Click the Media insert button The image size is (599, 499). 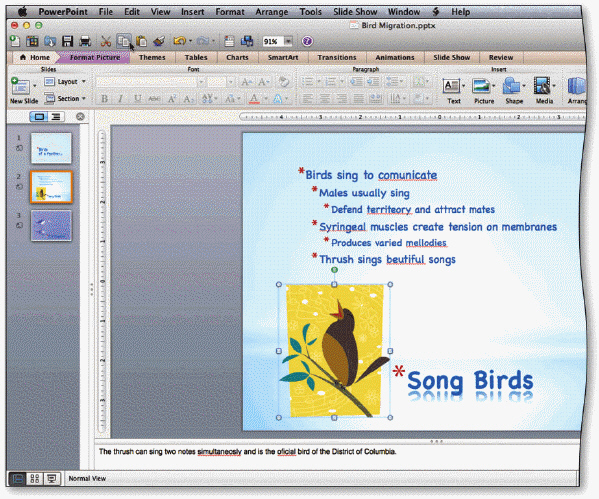pos(544,91)
